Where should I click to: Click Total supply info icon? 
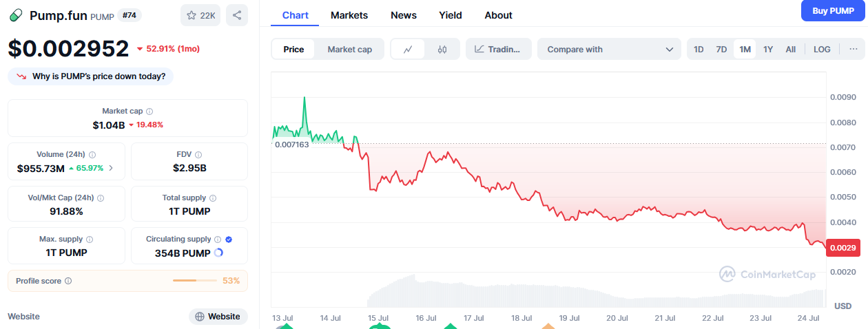212,198
